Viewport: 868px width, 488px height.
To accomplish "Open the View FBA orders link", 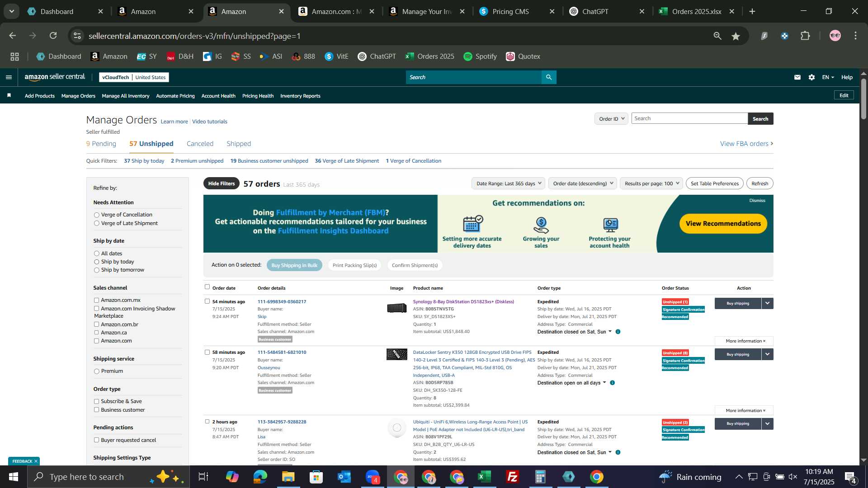I will coord(746,144).
